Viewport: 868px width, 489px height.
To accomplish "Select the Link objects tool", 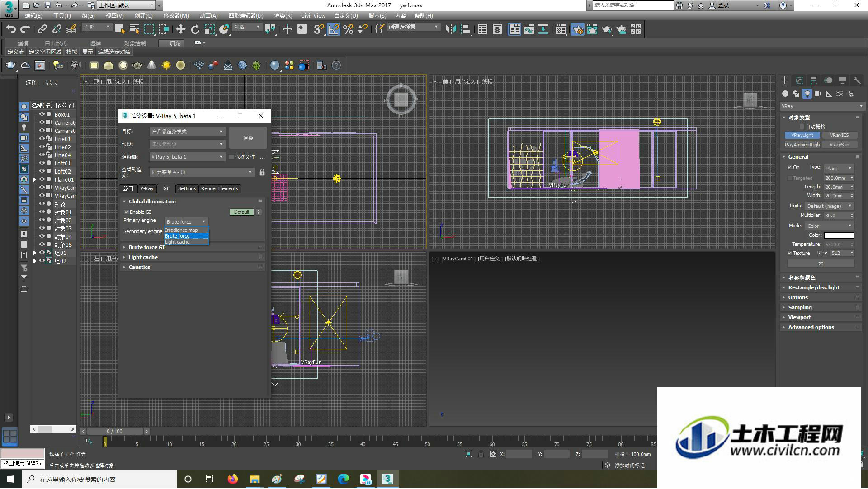I will pos(42,29).
